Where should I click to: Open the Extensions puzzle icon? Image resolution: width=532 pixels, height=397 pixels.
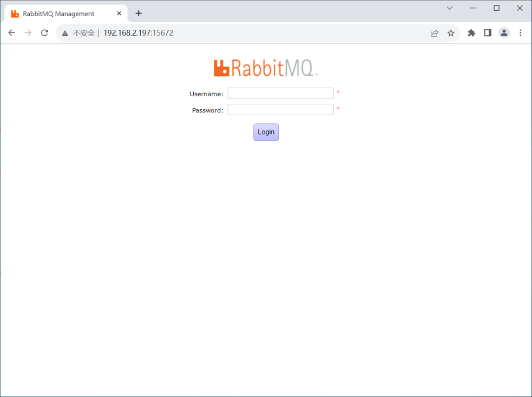click(x=471, y=33)
